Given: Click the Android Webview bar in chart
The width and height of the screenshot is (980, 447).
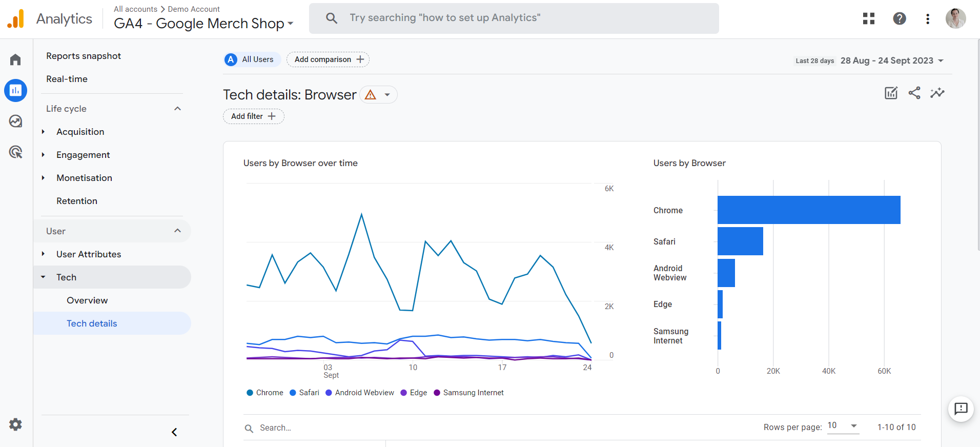Looking at the screenshot, I should click(x=726, y=273).
